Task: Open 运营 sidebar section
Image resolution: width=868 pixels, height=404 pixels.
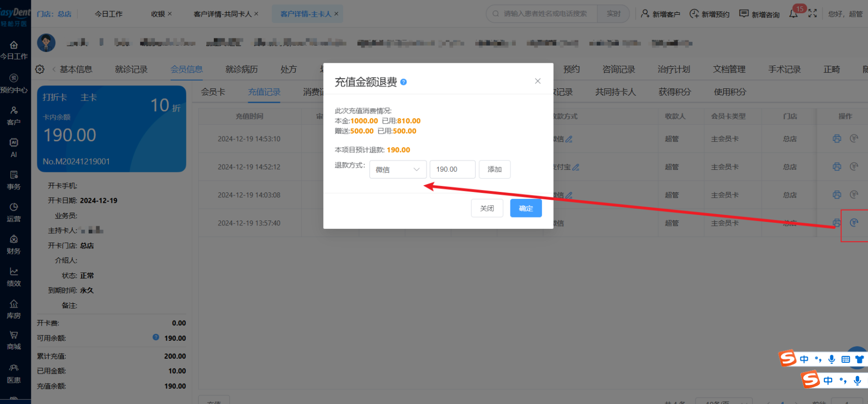Action: tap(14, 213)
